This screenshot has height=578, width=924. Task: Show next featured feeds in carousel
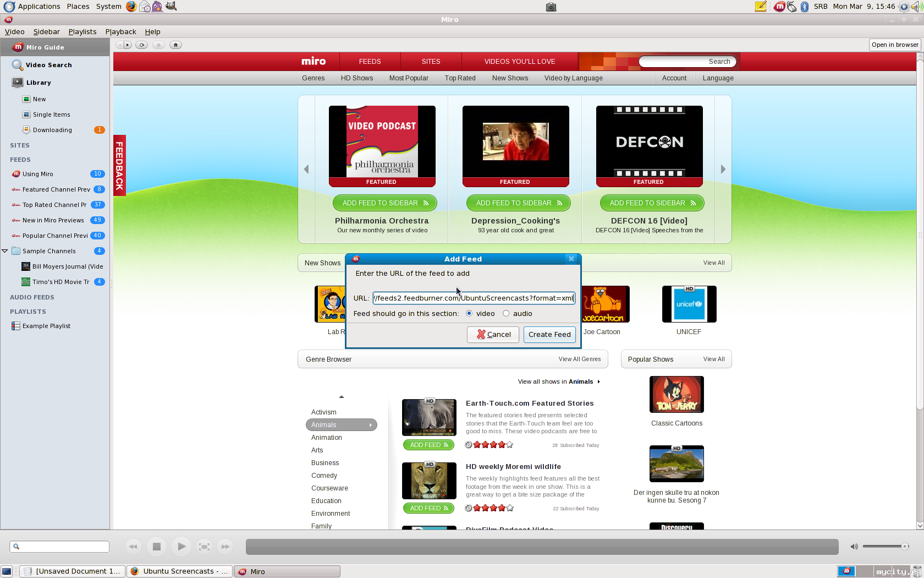pyautogui.click(x=723, y=170)
